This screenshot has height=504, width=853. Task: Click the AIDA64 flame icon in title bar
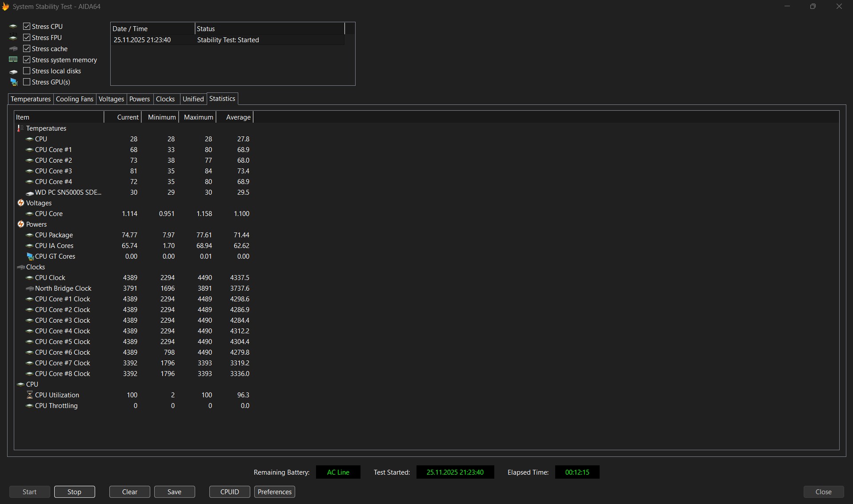click(5, 7)
